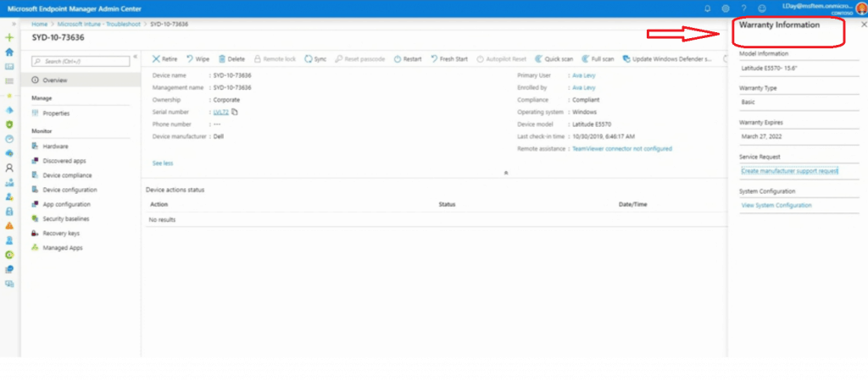Click the Delete trash can action
This screenshot has height=381, width=868.
231,59
